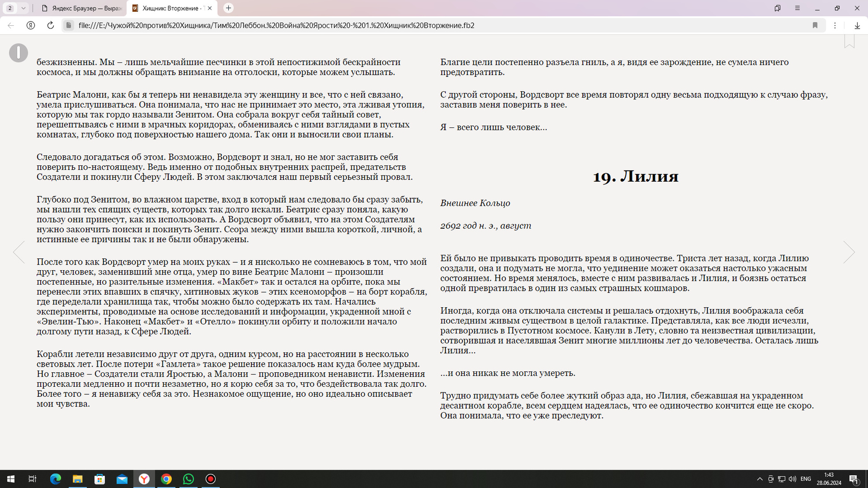
Task: Expand the tab group dropdown arrow
Action: [23, 8]
